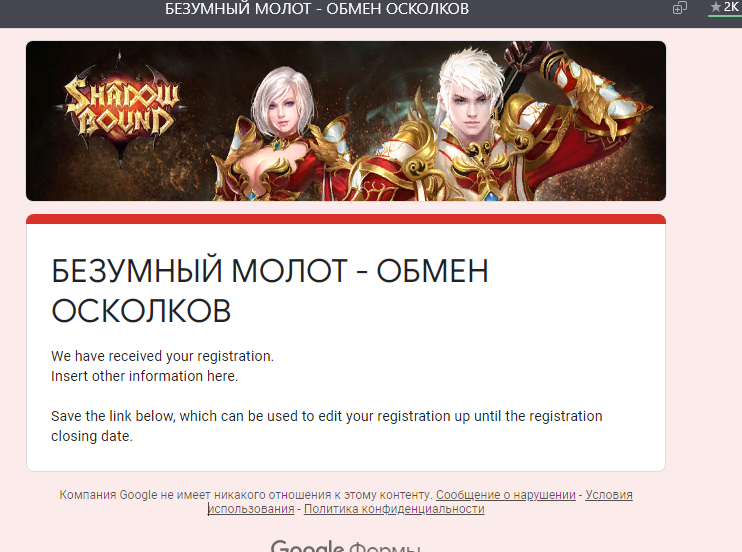The height and width of the screenshot is (552, 742).
Task: Click the green underline beneath the 2K rating
Action: [x=724, y=16]
